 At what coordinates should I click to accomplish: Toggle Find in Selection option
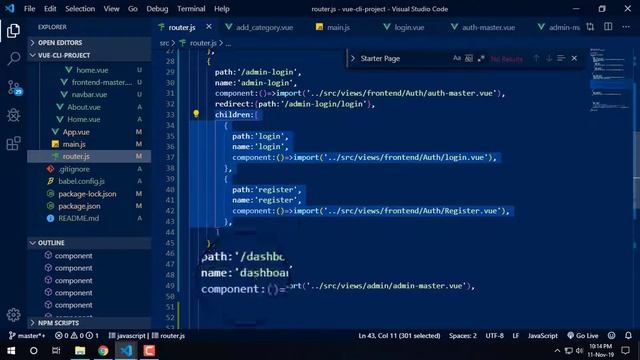(561, 58)
